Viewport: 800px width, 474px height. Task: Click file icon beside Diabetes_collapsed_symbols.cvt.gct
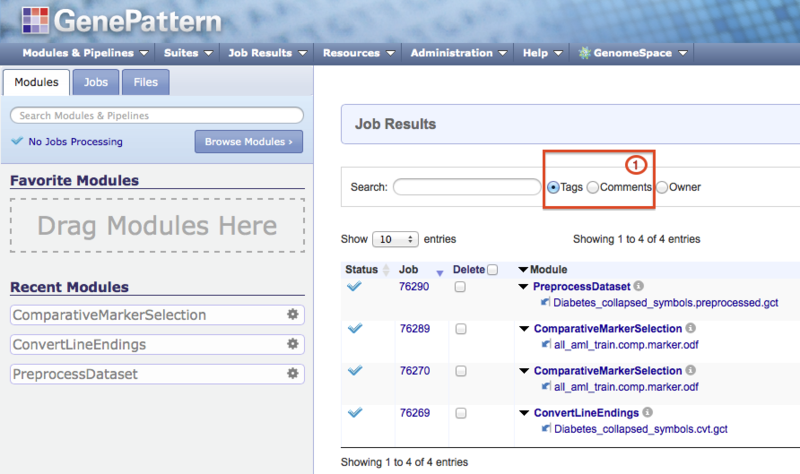click(x=546, y=429)
